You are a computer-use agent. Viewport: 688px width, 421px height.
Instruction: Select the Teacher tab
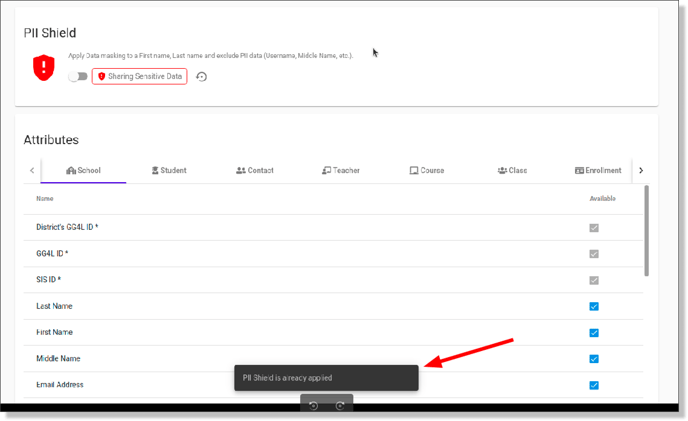click(x=341, y=170)
